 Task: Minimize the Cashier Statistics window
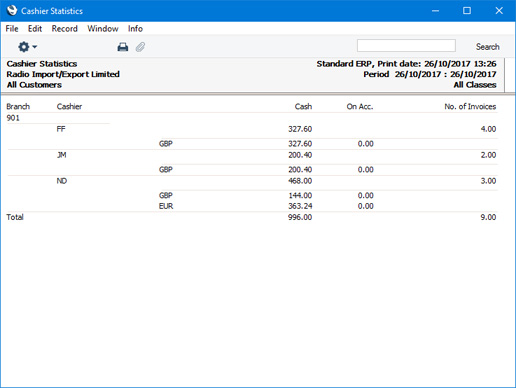pos(435,11)
